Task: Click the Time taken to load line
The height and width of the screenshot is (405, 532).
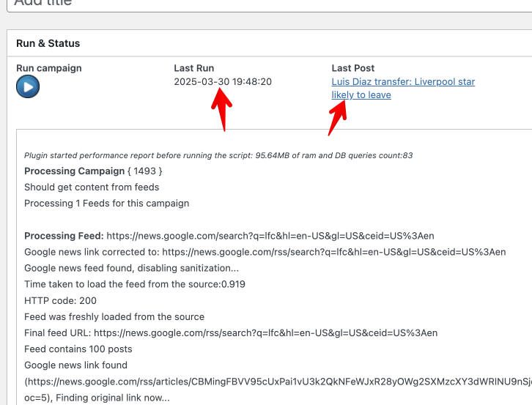Action: [x=134, y=284]
